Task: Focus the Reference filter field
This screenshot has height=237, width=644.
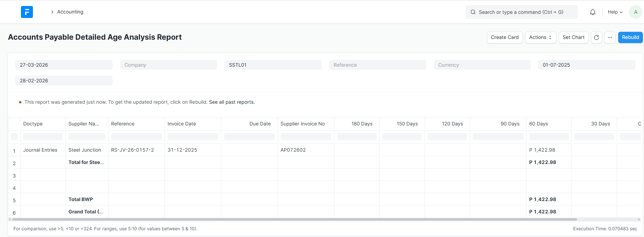Action: [x=377, y=65]
